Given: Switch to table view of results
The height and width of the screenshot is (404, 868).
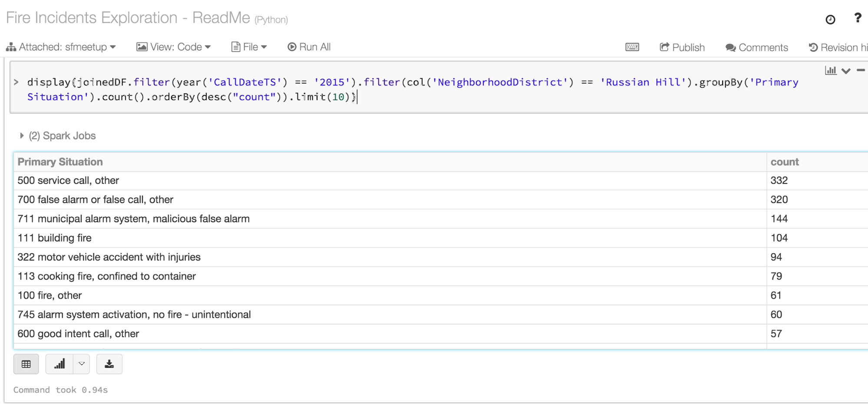Looking at the screenshot, I should (26, 364).
